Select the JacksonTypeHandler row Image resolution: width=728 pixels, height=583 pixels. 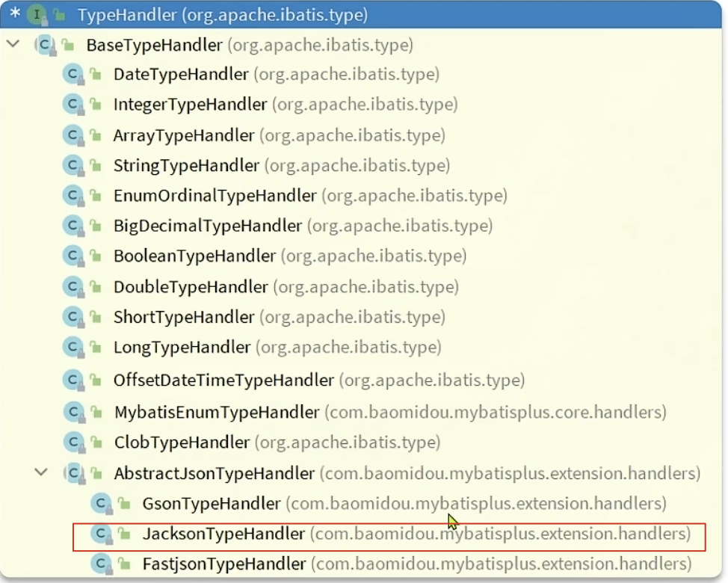coord(361,534)
